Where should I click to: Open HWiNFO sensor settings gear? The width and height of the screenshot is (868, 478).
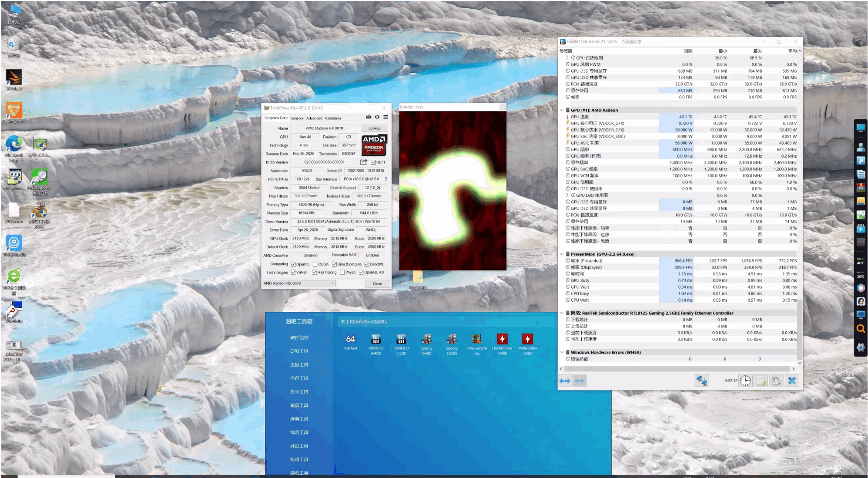tap(776, 380)
